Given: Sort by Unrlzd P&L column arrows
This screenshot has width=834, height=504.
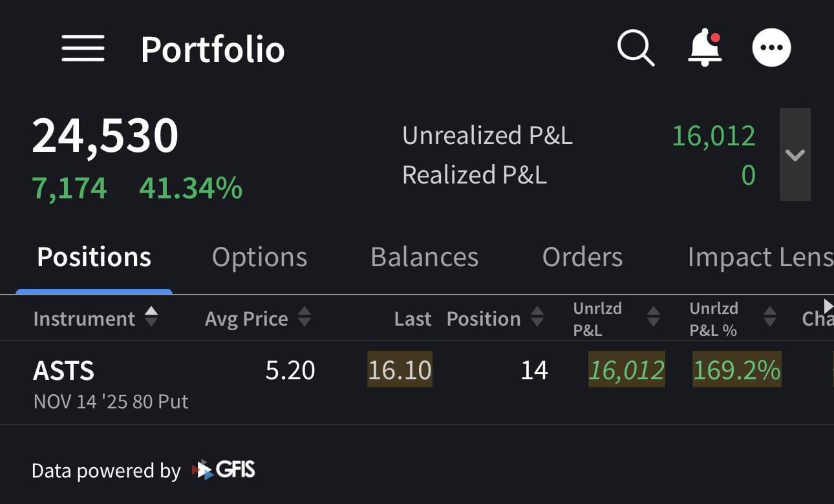Looking at the screenshot, I should coord(653,317).
